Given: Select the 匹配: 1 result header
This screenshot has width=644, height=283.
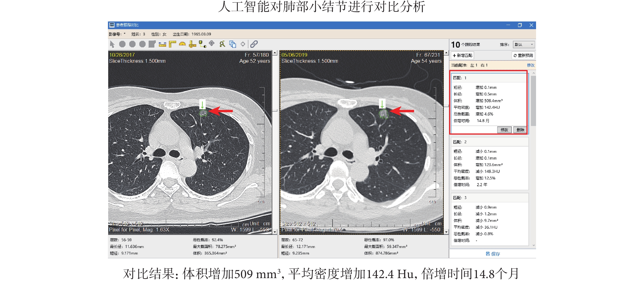Looking at the screenshot, I should (x=489, y=78).
